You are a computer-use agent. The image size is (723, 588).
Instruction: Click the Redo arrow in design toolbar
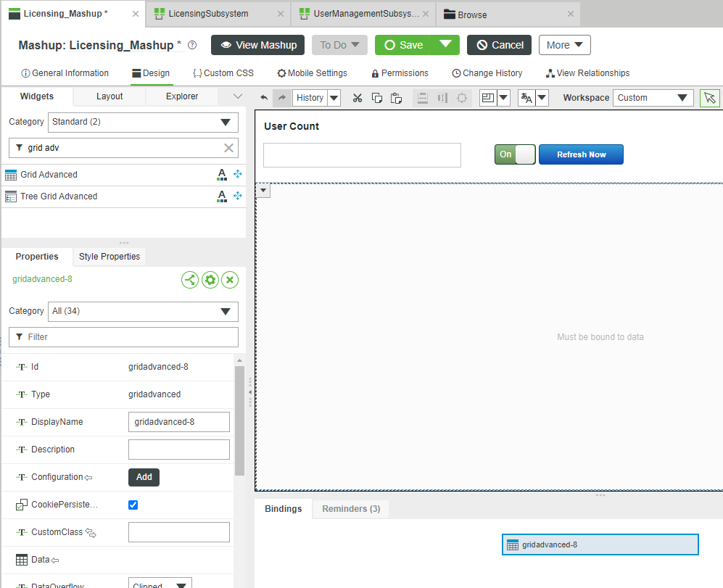click(x=281, y=98)
